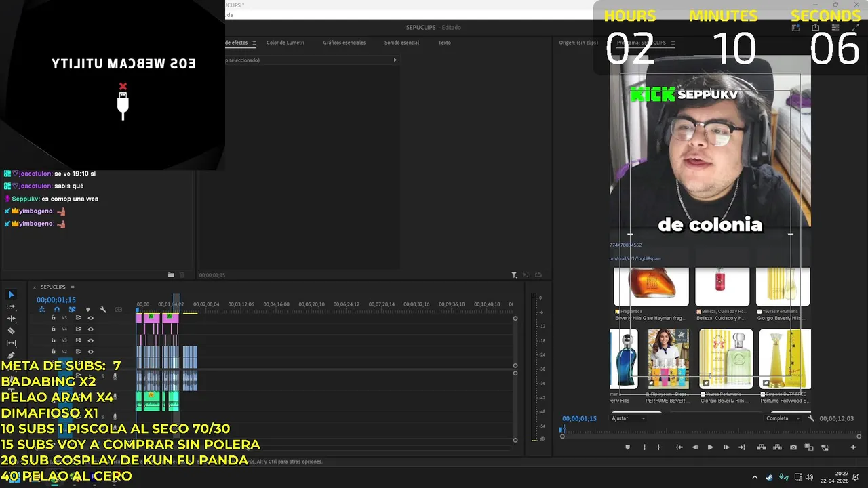The width and height of the screenshot is (868, 488).
Task: Toggle Comparison View in Program Monitor
Action: 808,447
